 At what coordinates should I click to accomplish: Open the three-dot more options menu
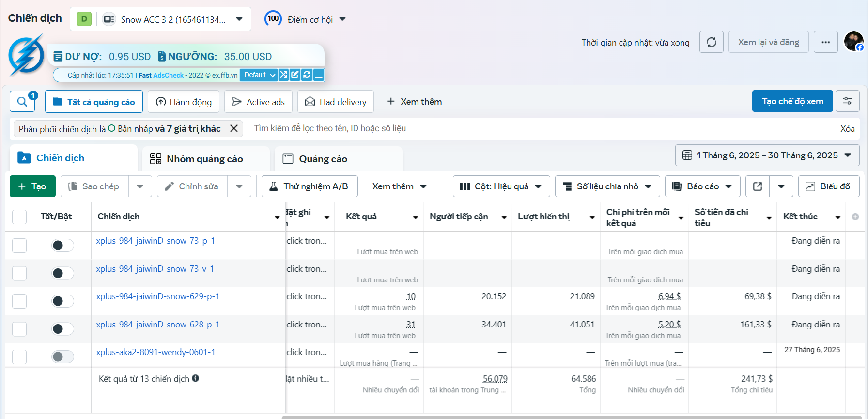point(826,42)
